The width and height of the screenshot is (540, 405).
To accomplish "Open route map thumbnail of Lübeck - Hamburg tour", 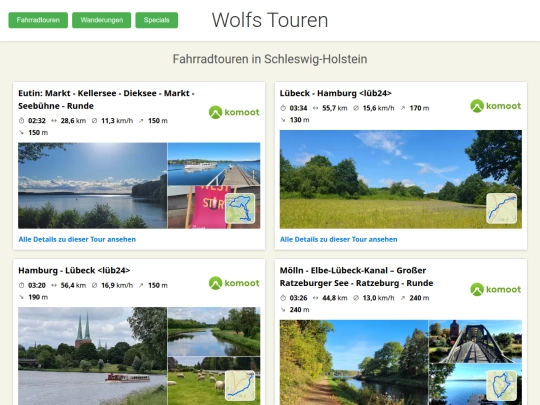I will [501, 208].
